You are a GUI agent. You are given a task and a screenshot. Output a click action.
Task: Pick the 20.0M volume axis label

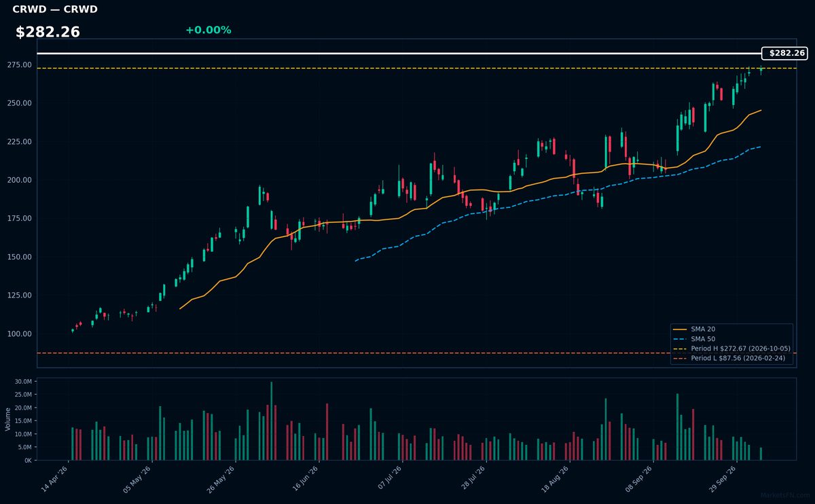[x=22, y=408]
